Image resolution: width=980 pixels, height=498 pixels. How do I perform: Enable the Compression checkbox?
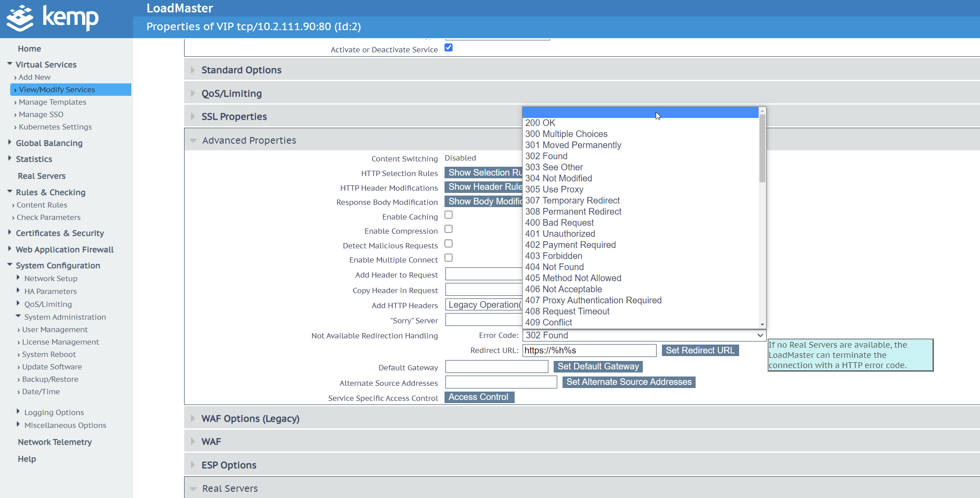449,229
